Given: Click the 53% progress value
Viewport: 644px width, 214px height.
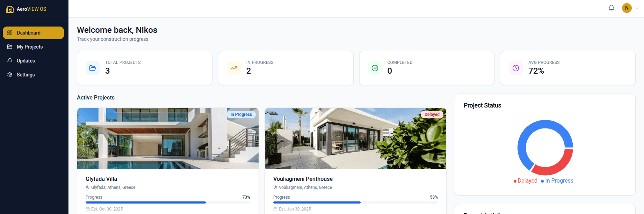Looking at the screenshot, I should tap(434, 197).
